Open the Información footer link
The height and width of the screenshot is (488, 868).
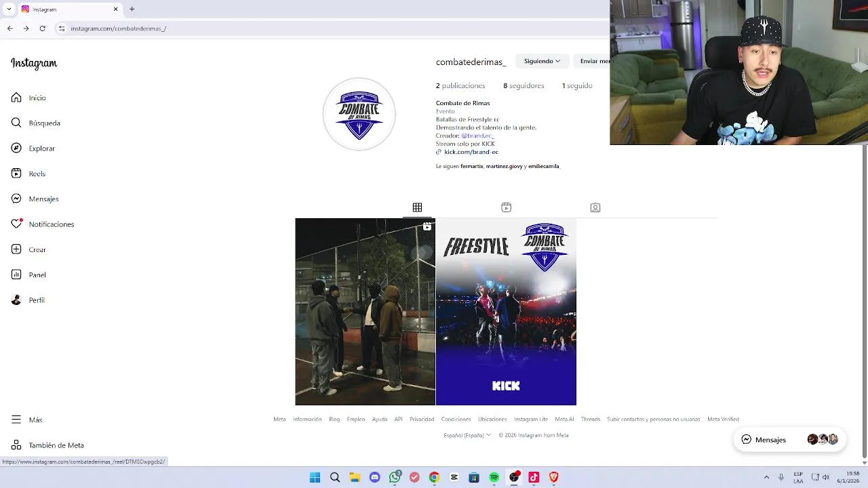307,420
